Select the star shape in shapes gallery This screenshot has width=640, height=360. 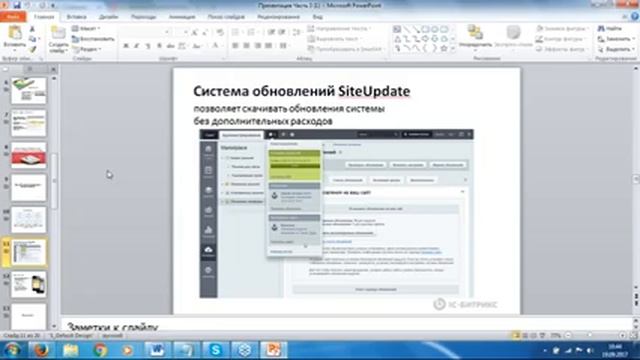(x=444, y=49)
